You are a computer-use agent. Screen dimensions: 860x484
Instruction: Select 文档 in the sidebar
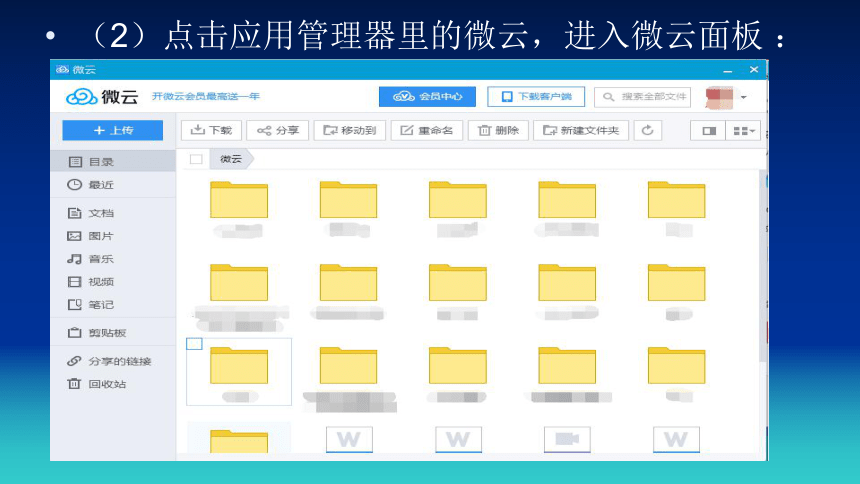click(113, 213)
